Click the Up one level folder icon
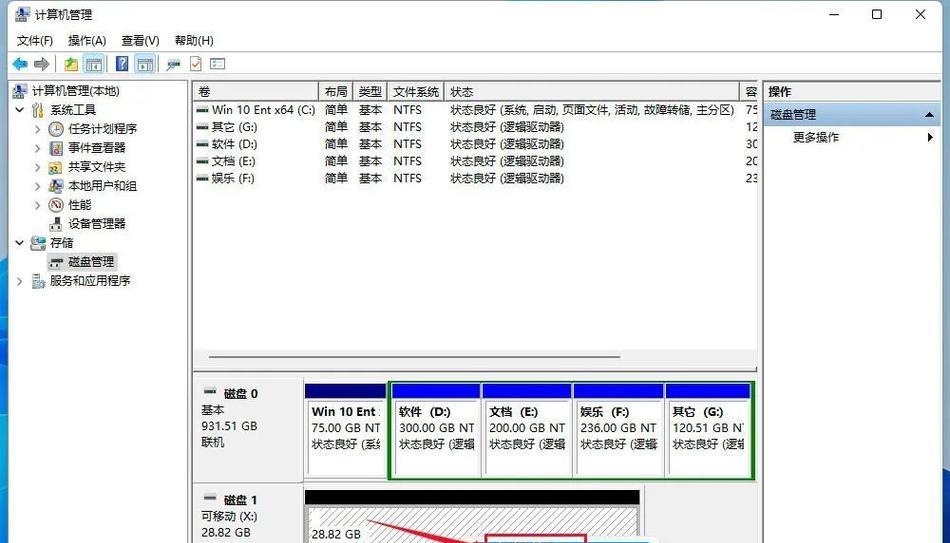This screenshot has height=543, width=950. (x=71, y=64)
